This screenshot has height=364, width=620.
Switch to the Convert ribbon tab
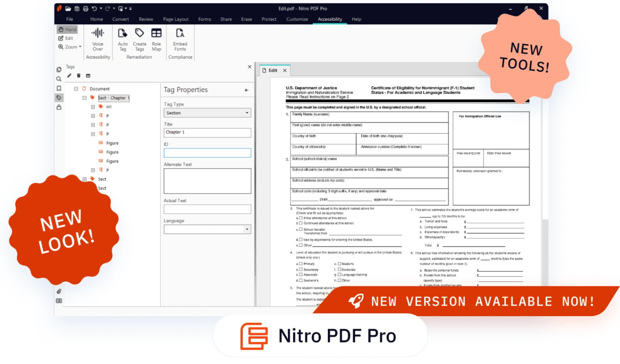coord(121,19)
